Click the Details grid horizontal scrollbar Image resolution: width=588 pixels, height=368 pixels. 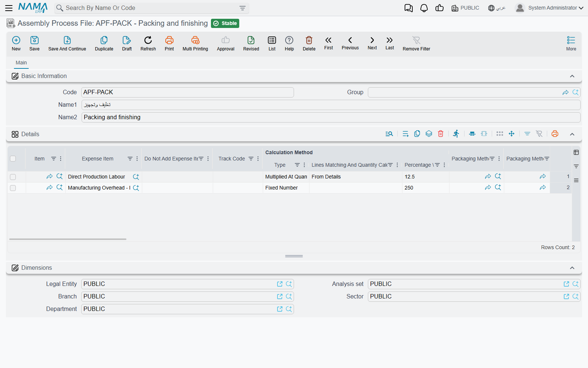[68, 239]
